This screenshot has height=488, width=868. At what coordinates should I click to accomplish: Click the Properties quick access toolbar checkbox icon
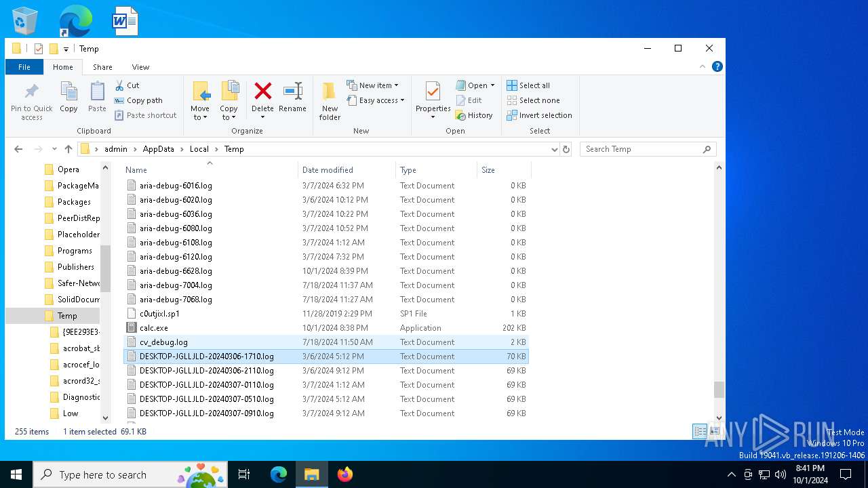39,49
